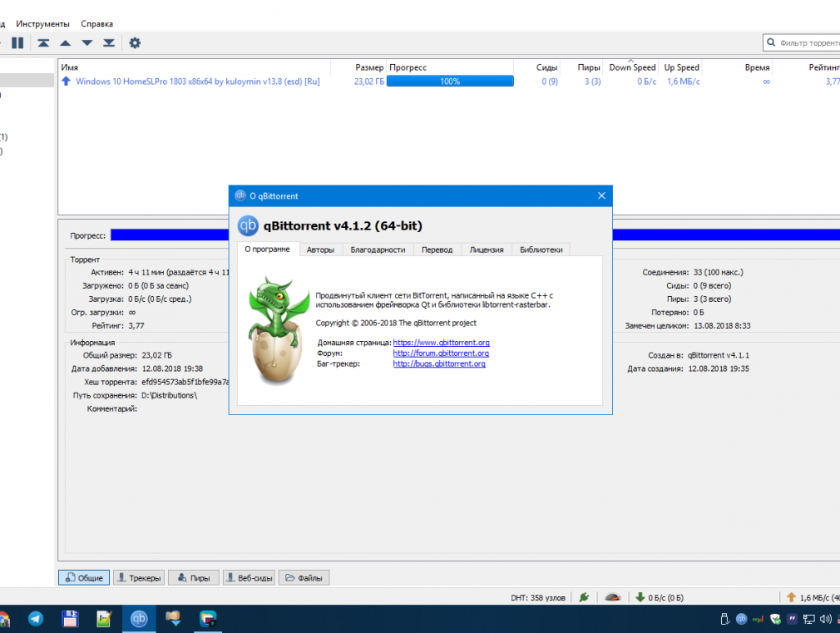The image size is (840, 633).
Task: Open the Веб-сиды bottom tab
Action: pyautogui.click(x=250, y=577)
